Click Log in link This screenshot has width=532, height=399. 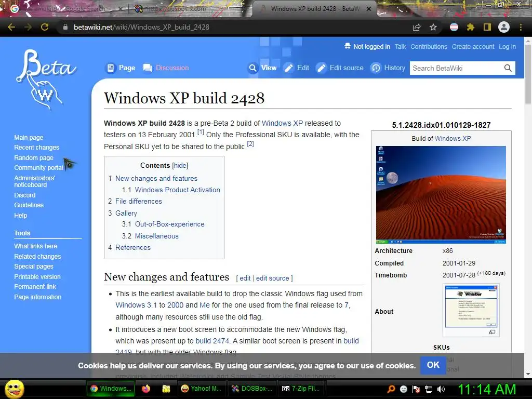pyautogui.click(x=507, y=47)
